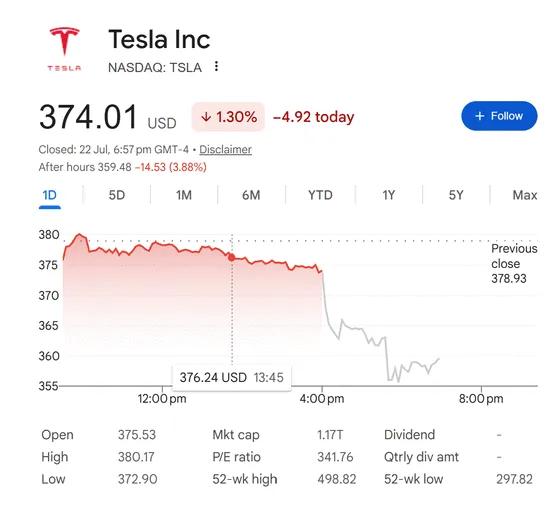Click the 52-wk high value 498.82

point(337,479)
